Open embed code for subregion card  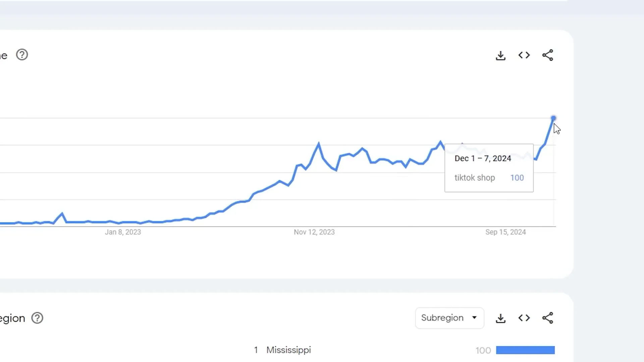click(524, 318)
